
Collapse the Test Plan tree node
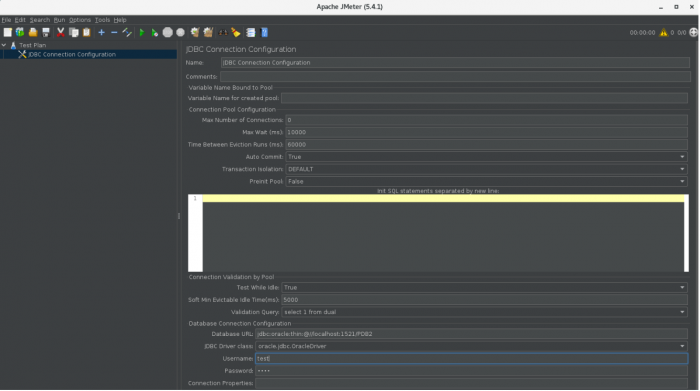4,45
